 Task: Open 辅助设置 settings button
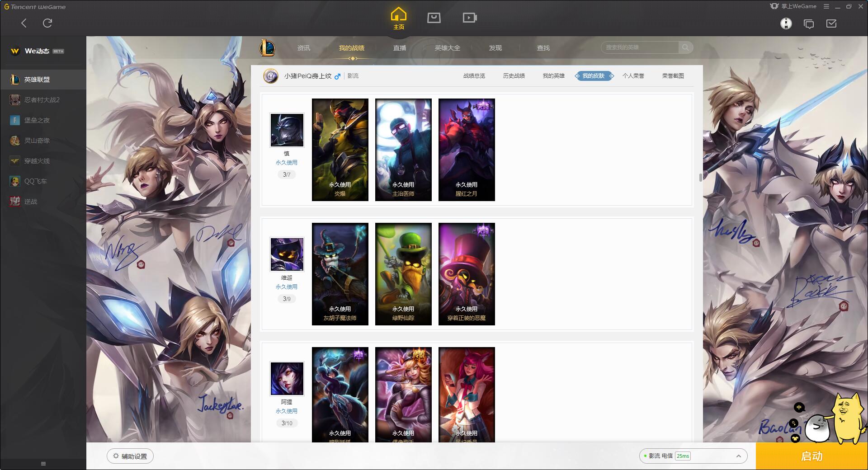(130, 456)
